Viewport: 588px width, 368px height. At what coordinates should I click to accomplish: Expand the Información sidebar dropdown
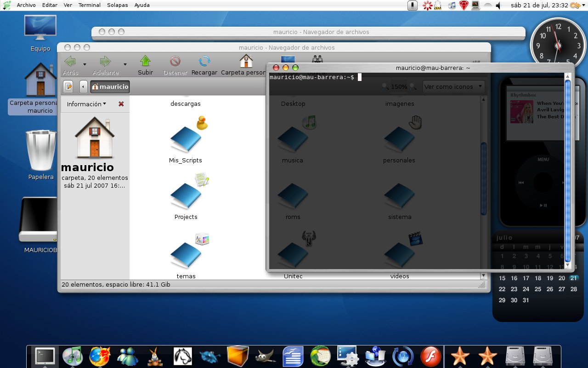pos(86,104)
